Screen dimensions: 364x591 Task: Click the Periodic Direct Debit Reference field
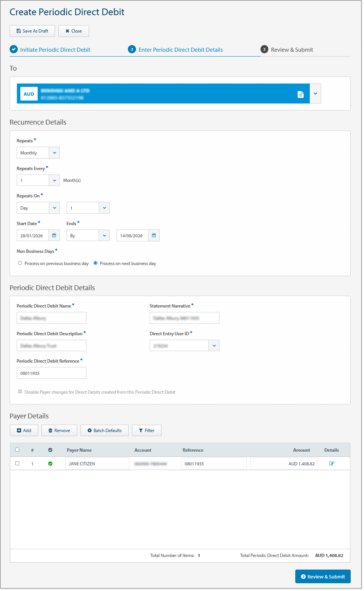(51, 373)
